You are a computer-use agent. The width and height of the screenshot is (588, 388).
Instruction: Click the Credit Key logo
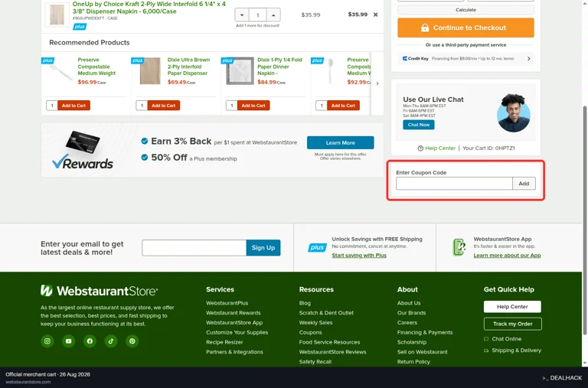[415, 58]
